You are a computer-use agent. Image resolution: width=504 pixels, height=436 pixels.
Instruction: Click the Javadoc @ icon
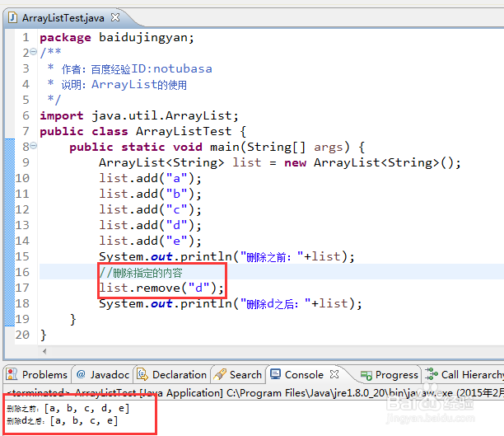tap(81, 374)
